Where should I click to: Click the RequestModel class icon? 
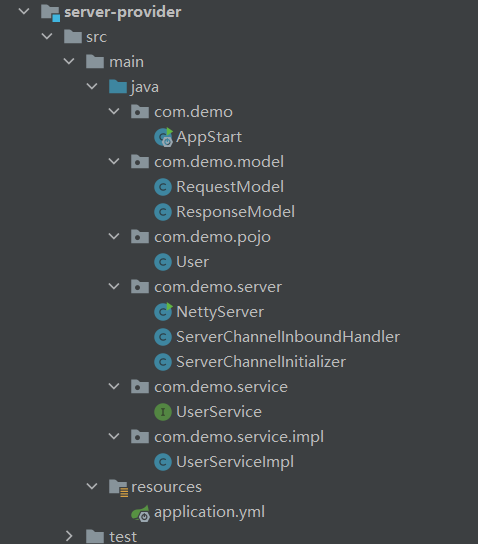tap(163, 187)
